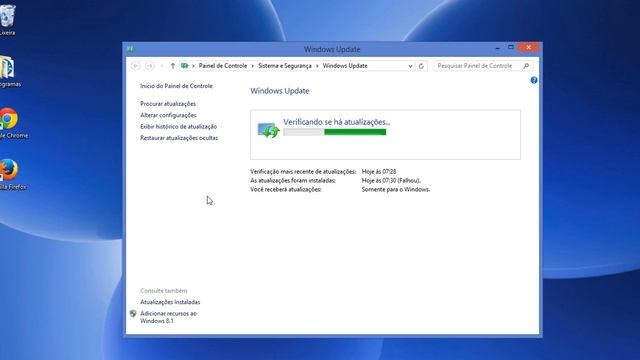Open Atualizações Instaladas link
Screen dimensions: 640x360
tap(170, 302)
